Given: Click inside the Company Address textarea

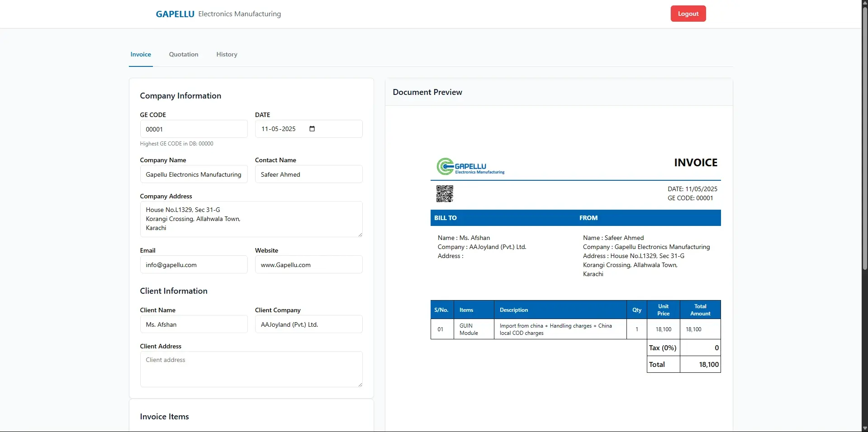Looking at the screenshot, I should pos(251,219).
